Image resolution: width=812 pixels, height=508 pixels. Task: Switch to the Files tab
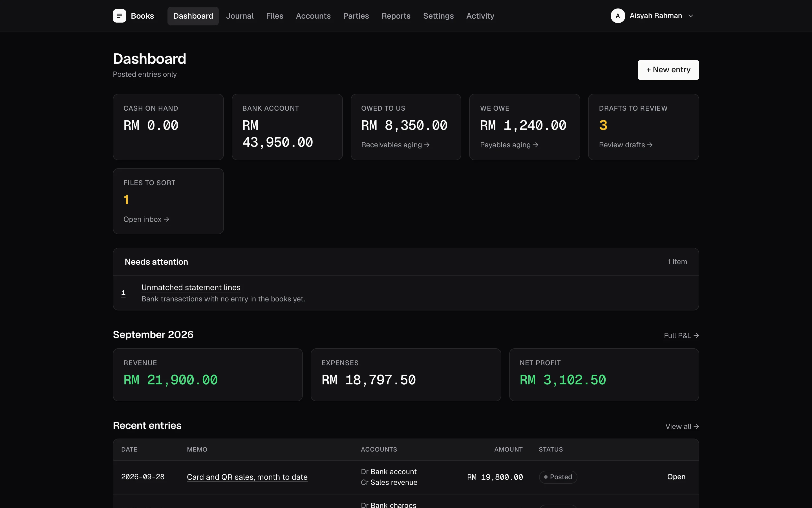(274, 16)
